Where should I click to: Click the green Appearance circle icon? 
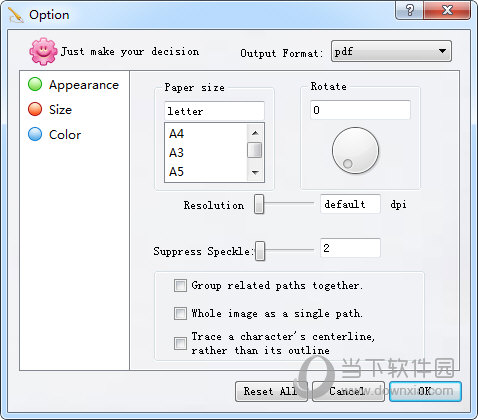pyautogui.click(x=35, y=84)
